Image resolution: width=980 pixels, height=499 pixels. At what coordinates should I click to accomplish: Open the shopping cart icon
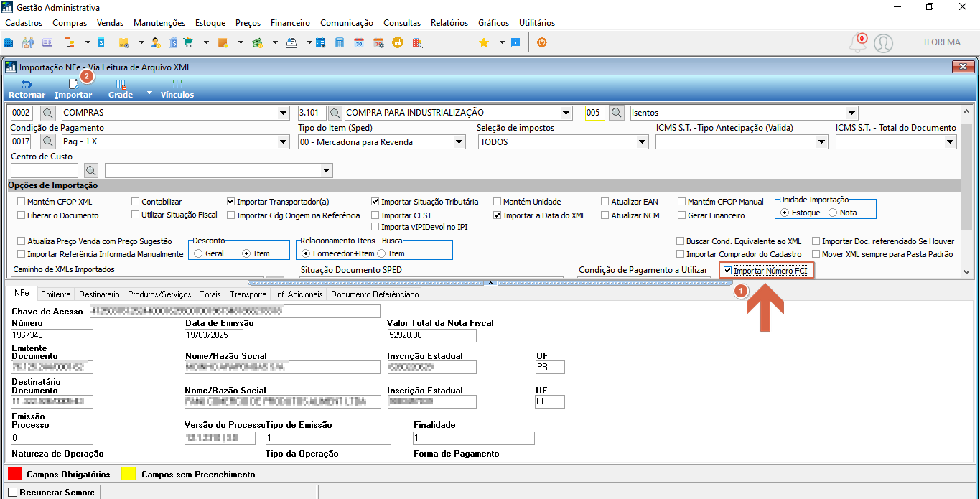click(x=188, y=42)
